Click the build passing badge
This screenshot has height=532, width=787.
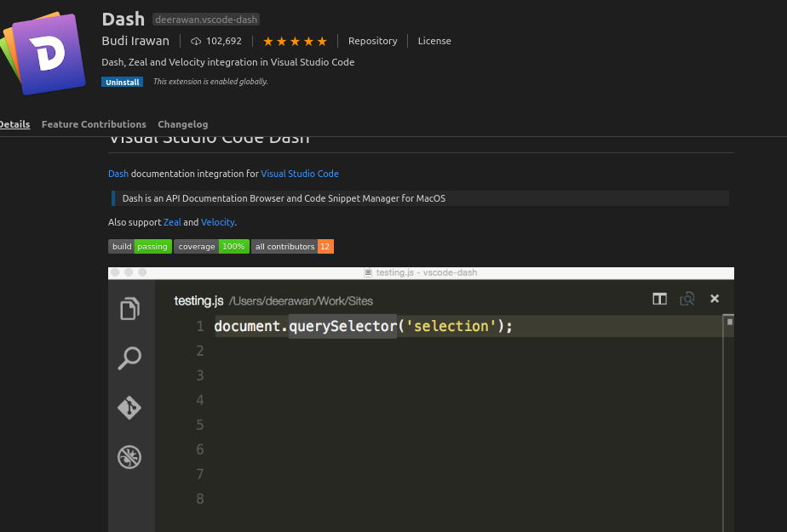(x=140, y=247)
